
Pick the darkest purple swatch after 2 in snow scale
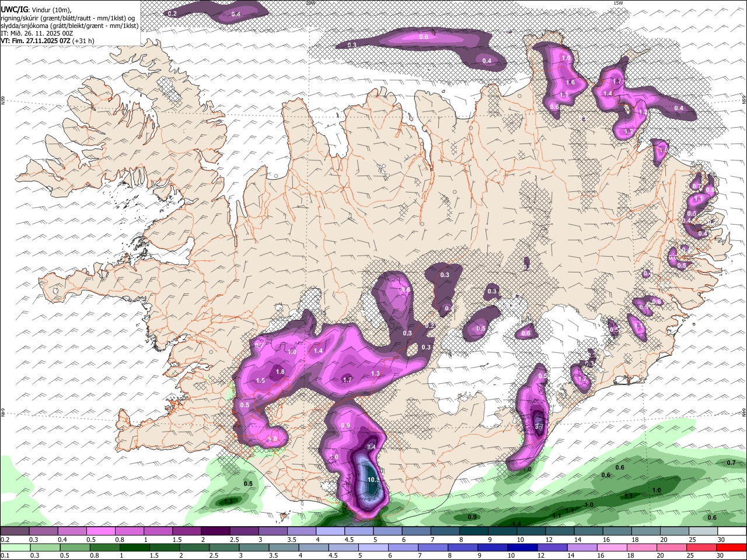[x=215, y=531]
